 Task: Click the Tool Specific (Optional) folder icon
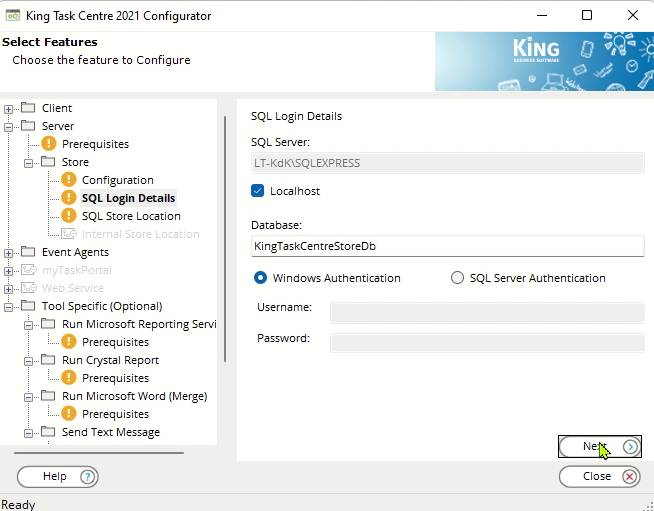point(28,306)
